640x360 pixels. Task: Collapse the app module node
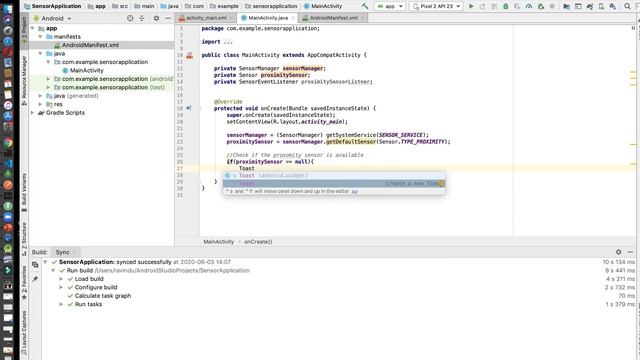pos(32,28)
